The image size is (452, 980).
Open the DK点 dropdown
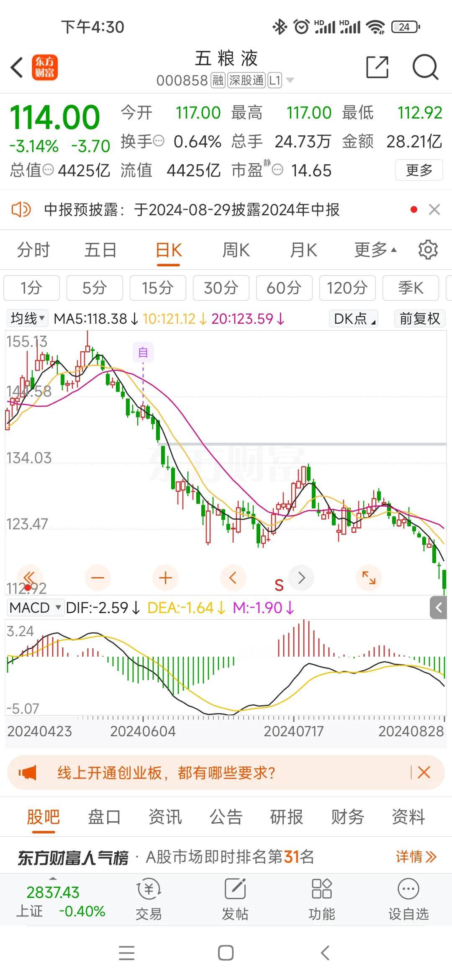pyautogui.click(x=354, y=318)
